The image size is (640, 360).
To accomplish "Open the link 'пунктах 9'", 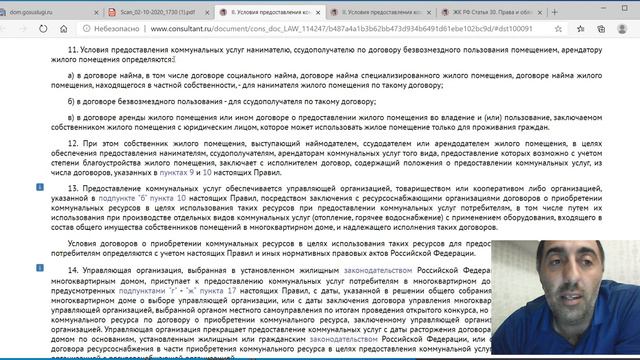I will 177,172.
